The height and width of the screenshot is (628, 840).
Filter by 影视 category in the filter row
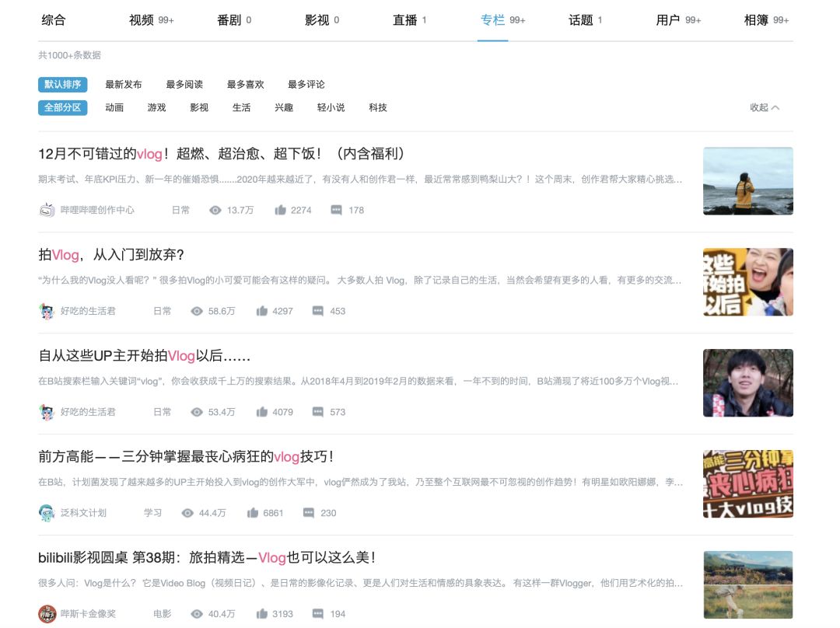coord(199,107)
